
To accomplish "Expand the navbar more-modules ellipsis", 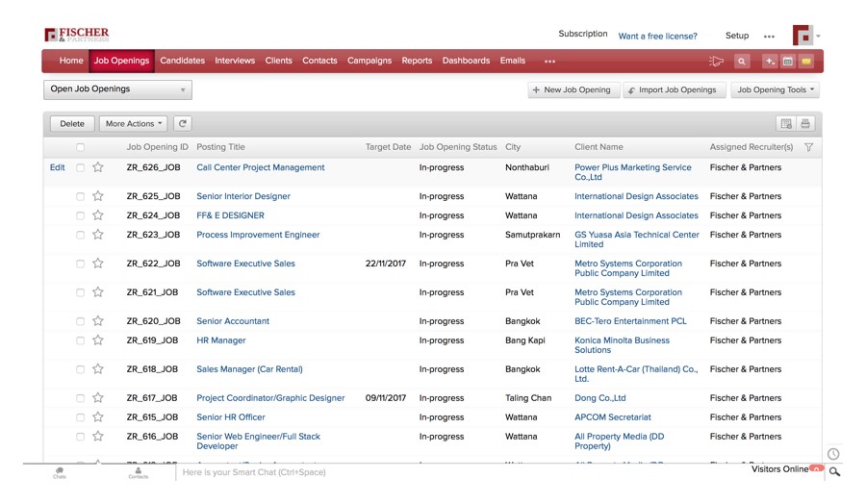I will 549,62.
